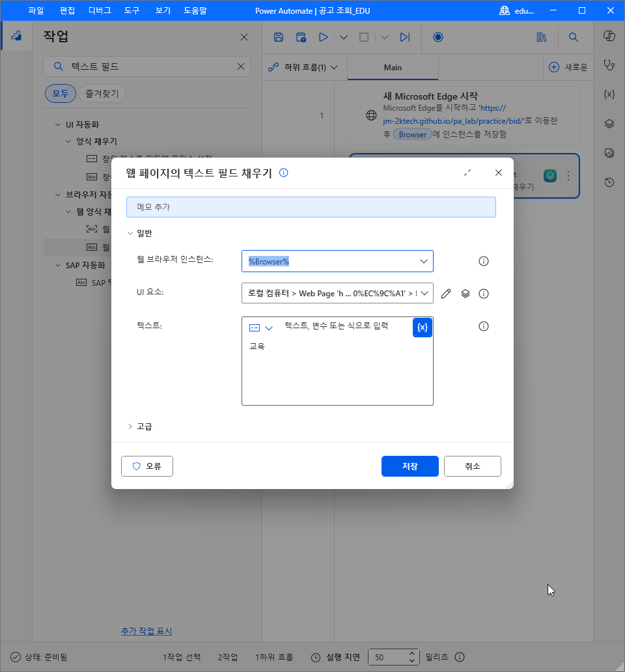Click the Stop flow square icon
Viewport: 625px width, 672px height.
(364, 37)
